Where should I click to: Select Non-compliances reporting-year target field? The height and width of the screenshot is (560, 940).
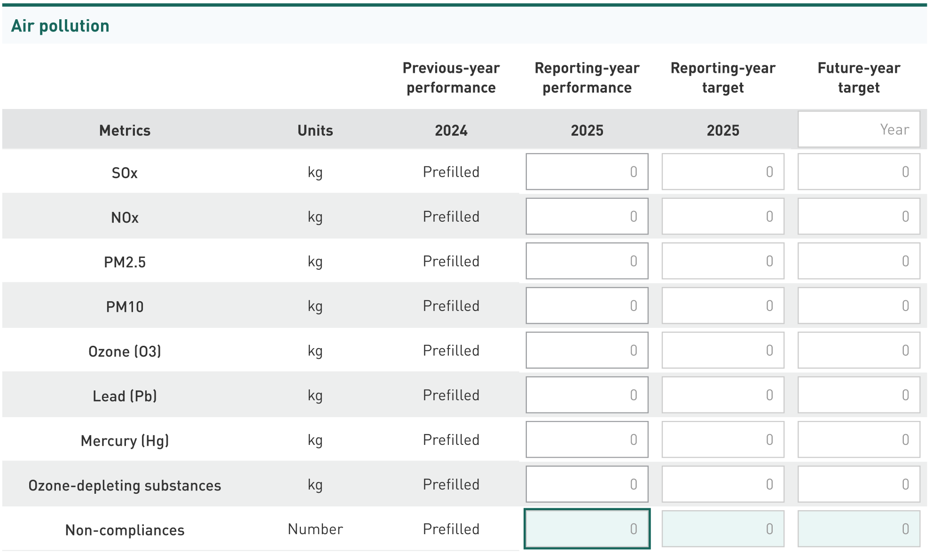coord(722,529)
